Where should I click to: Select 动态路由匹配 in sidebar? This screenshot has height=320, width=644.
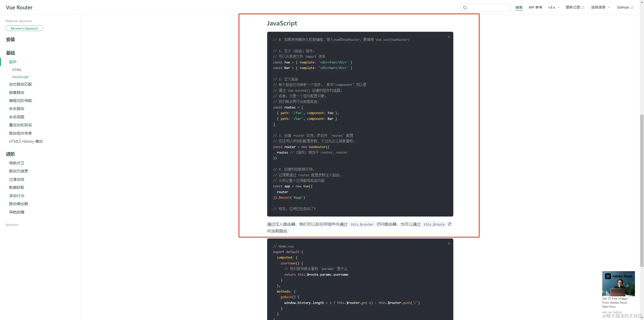[20, 84]
